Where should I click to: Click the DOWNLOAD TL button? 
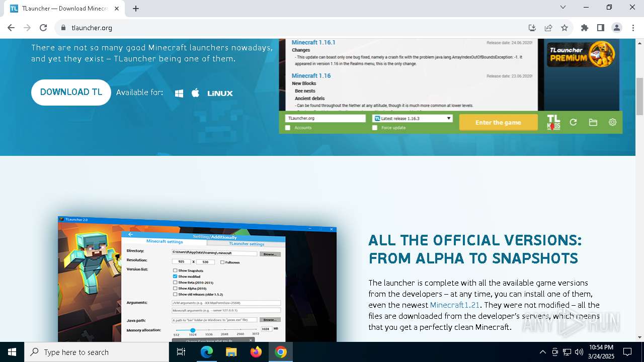point(71,93)
